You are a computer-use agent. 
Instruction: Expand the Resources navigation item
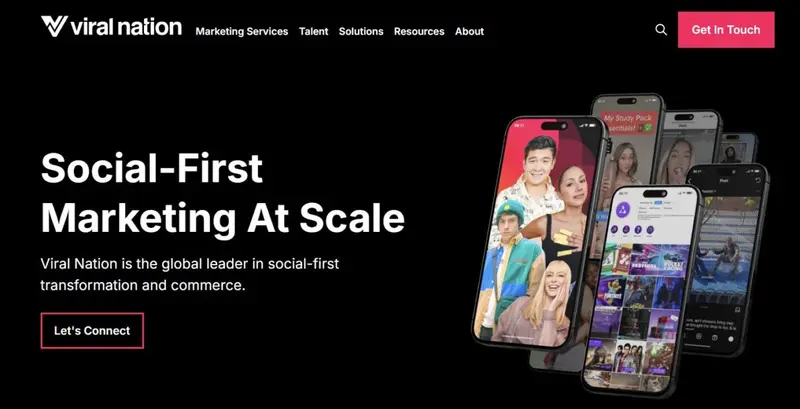tap(419, 31)
